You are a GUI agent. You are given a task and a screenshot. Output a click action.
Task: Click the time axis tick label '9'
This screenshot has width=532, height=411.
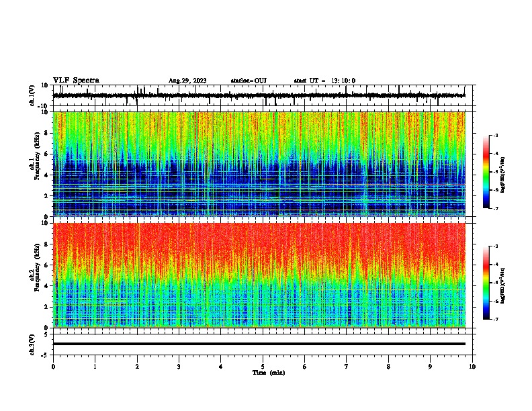[430, 367]
